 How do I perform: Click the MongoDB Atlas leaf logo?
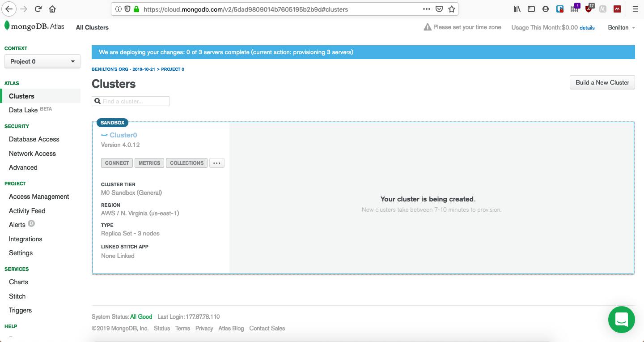click(x=7, y=26)
